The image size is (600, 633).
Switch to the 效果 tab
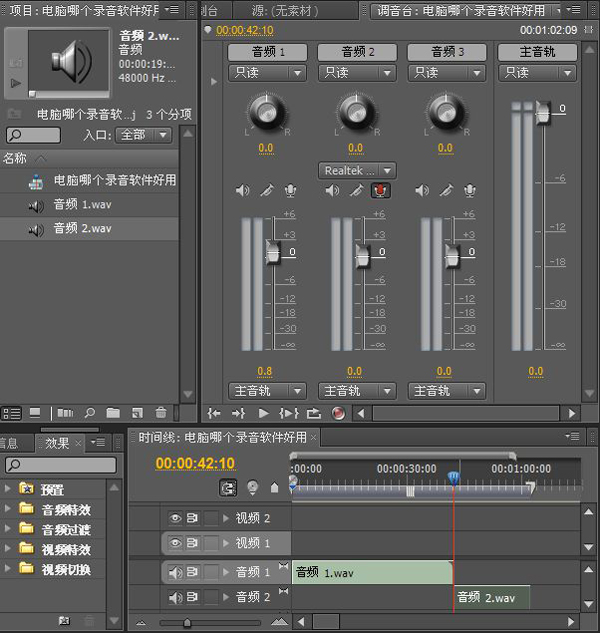[x=57, y=443]
